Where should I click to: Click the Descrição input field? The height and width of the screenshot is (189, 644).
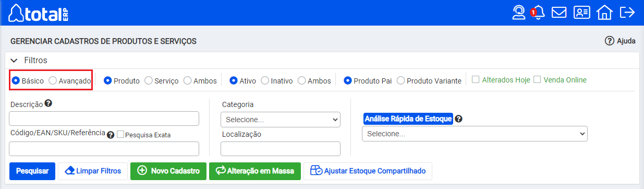point(104,119)
